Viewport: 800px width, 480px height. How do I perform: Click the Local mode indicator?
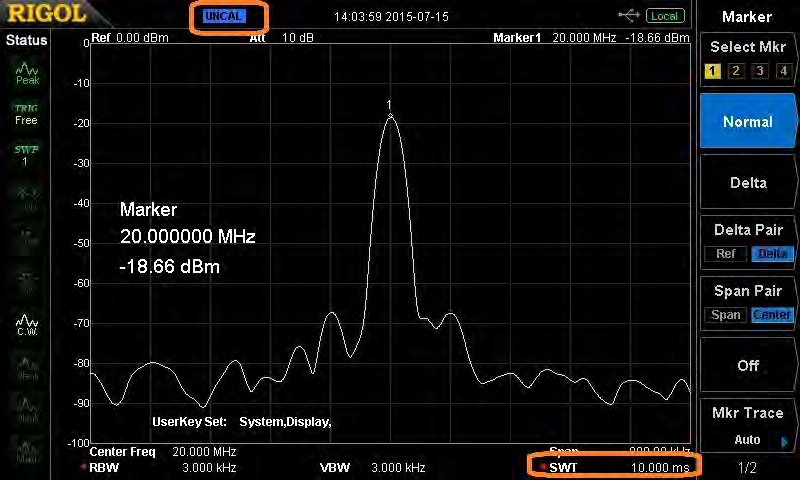click(665, 16)
